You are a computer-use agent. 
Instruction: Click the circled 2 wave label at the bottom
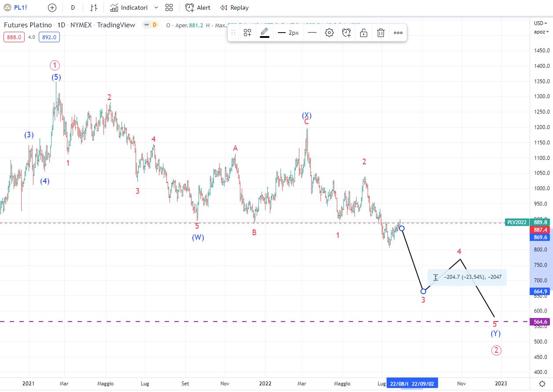[496, 351]
